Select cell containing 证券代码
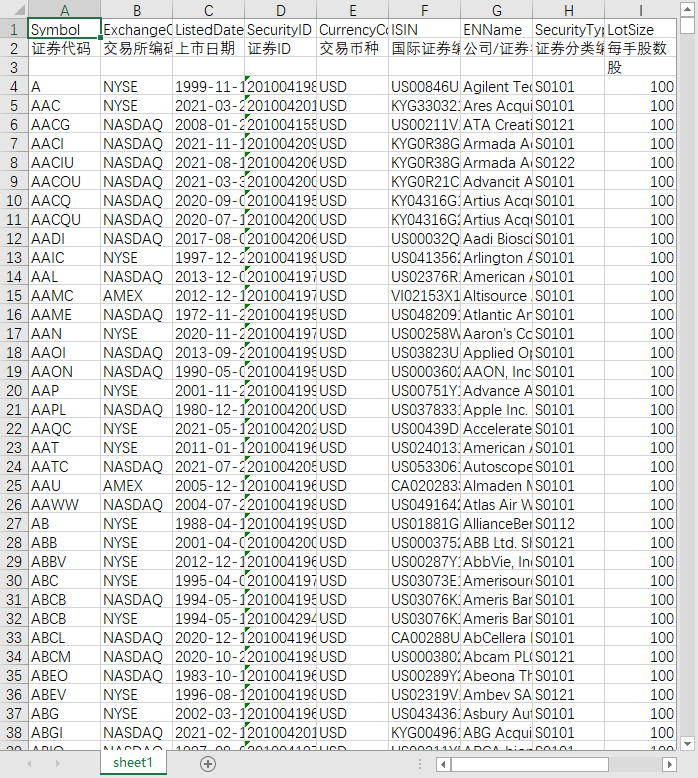The image size is (698, 778). pos(64,48)
